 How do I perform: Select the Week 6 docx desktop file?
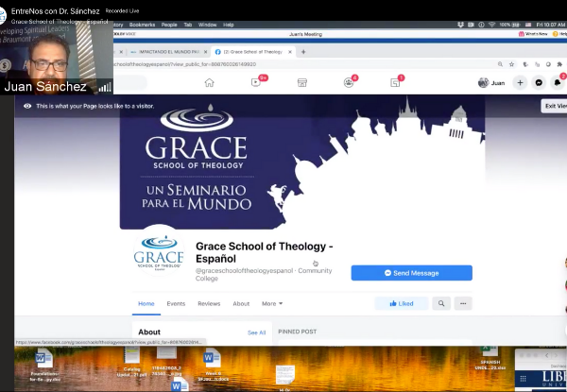(213, 365)
